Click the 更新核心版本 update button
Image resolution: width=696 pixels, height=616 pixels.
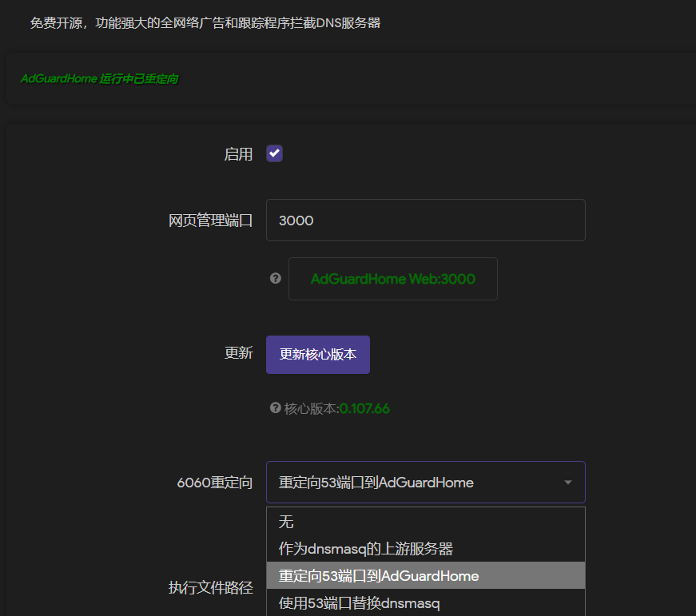point(318,355)
